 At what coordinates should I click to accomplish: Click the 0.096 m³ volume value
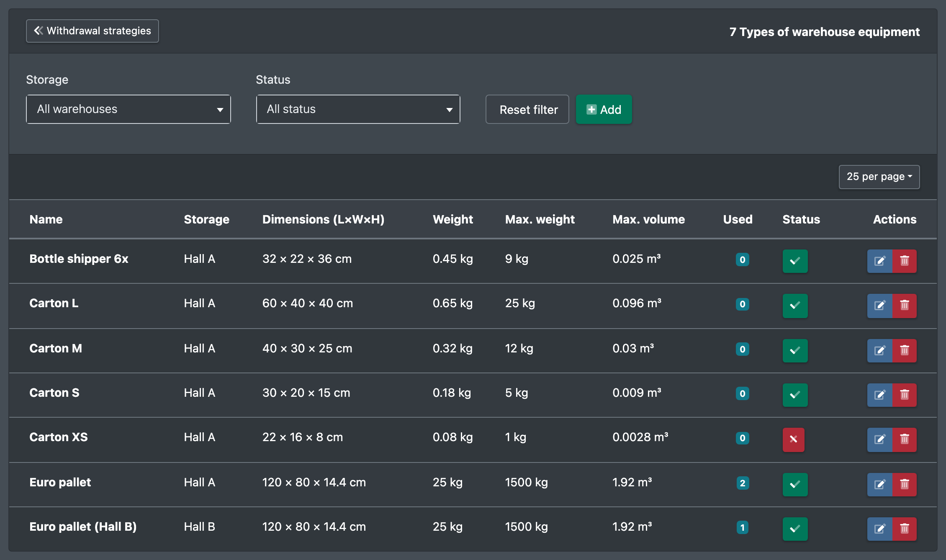coord(637,303)
